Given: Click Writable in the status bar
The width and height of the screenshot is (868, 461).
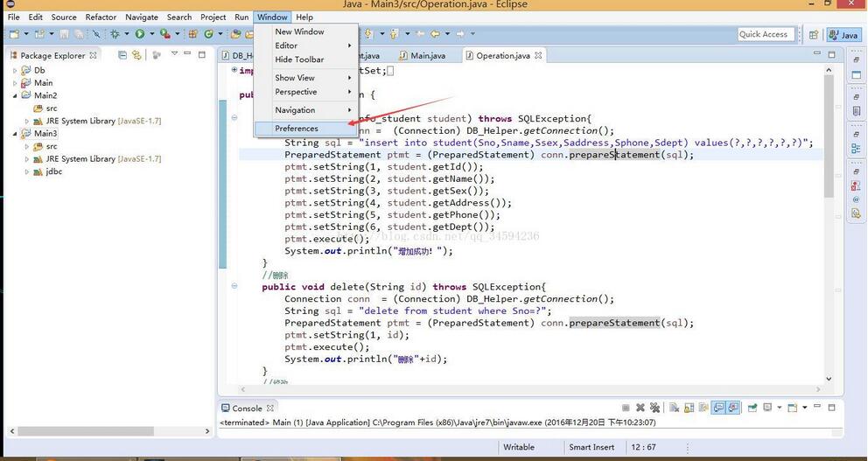Looking at the screenshot, I should [519, 447].
